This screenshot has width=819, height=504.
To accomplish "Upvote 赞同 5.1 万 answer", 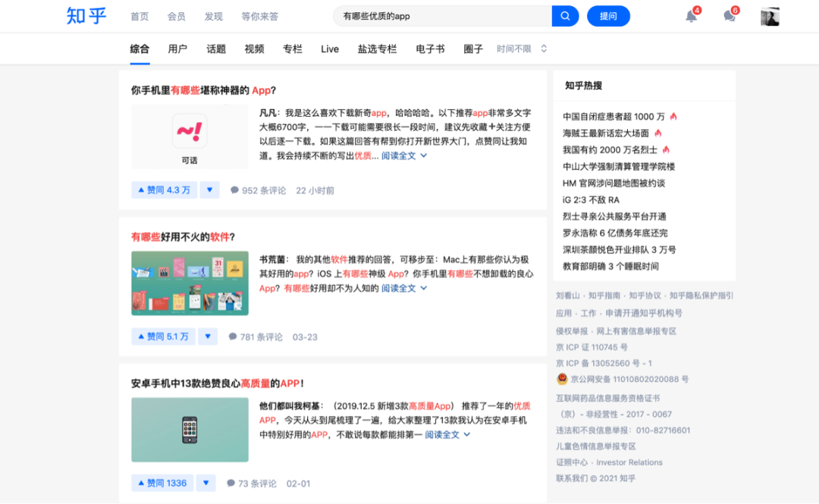I will click(163, 337).
